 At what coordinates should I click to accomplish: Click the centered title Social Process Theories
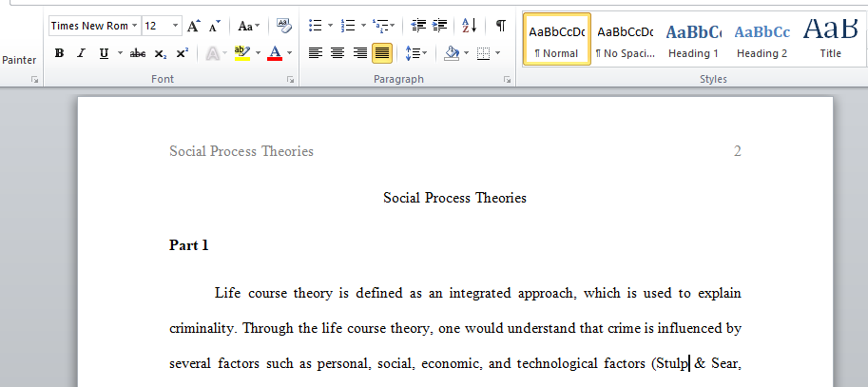tap(454, 198)
